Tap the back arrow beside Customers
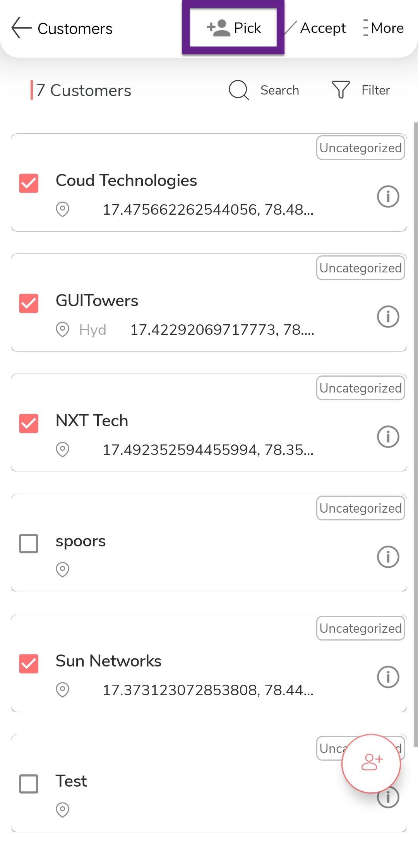Screen dimensions: 418x868 pyautogui.click(x=21, y=28)
